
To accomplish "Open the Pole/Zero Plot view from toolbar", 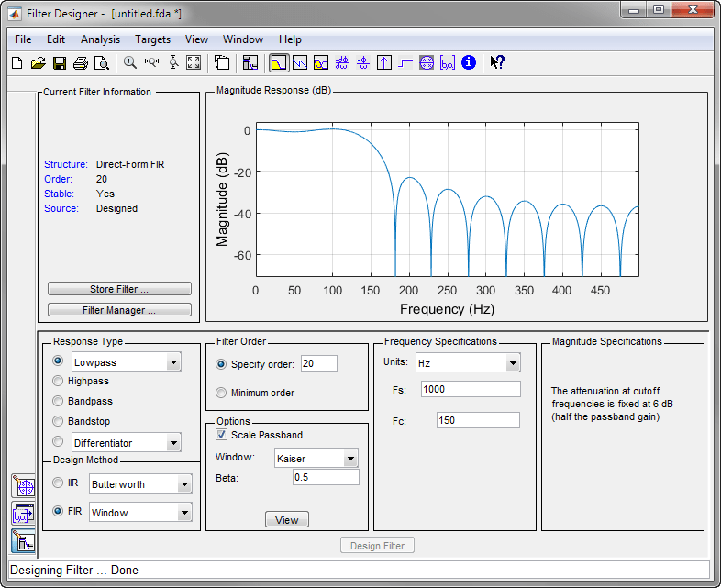I will click(427, 63).
